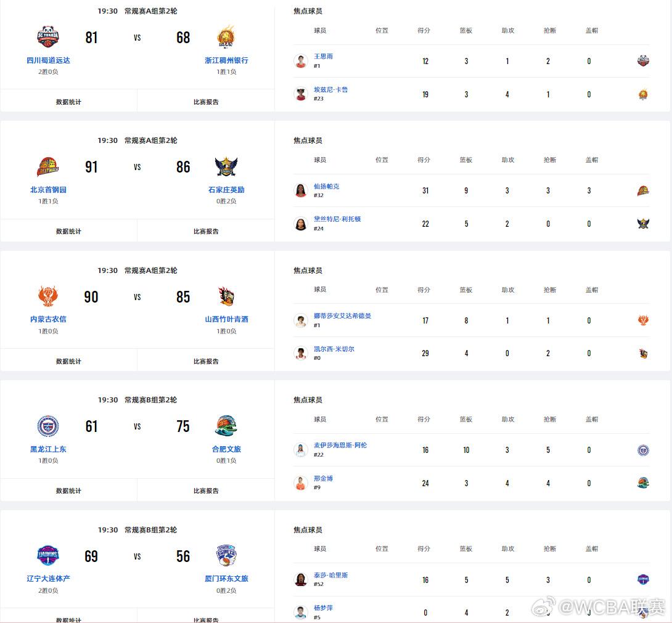Open the 北京首钢园 team logo
Image resolution: width=672 pixels, height=623 pixels.
click(x=48, y=166)
